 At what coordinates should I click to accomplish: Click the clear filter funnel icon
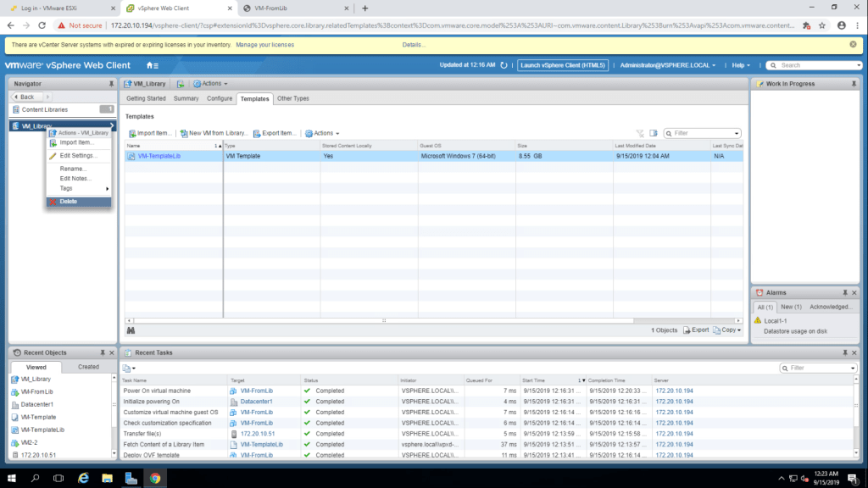pos(641,133)
